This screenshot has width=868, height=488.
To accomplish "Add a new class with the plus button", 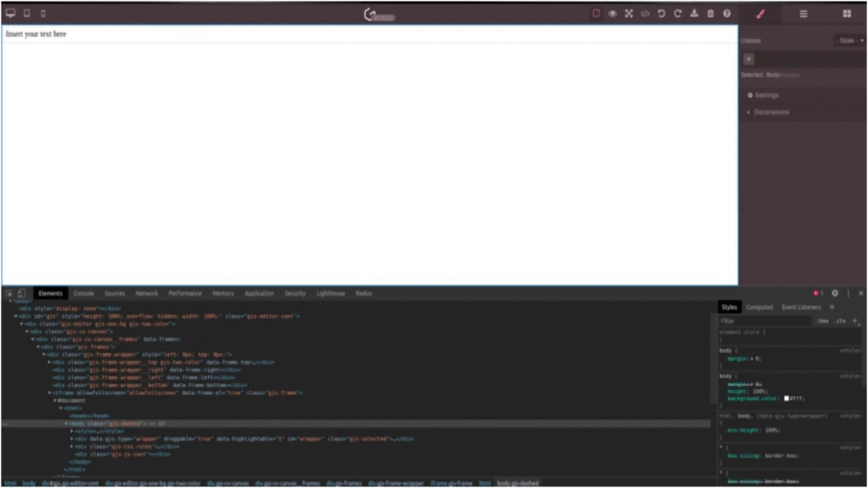I will 749,59.
